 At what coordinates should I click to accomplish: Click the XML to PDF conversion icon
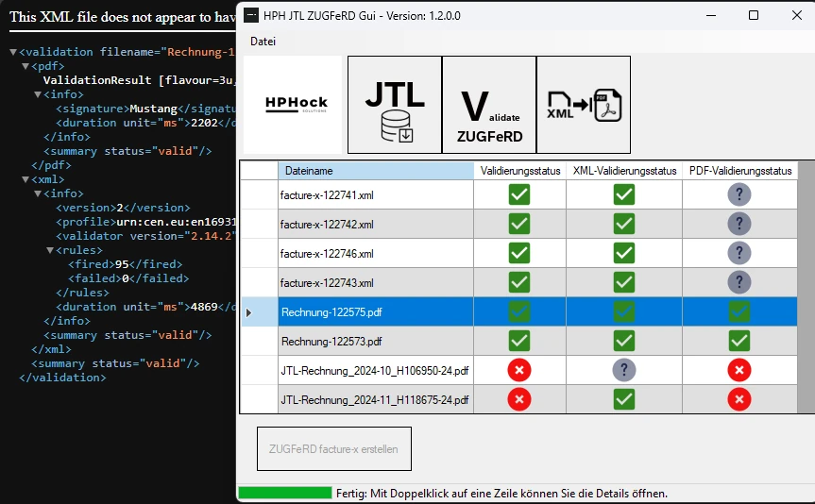[584, 105]
